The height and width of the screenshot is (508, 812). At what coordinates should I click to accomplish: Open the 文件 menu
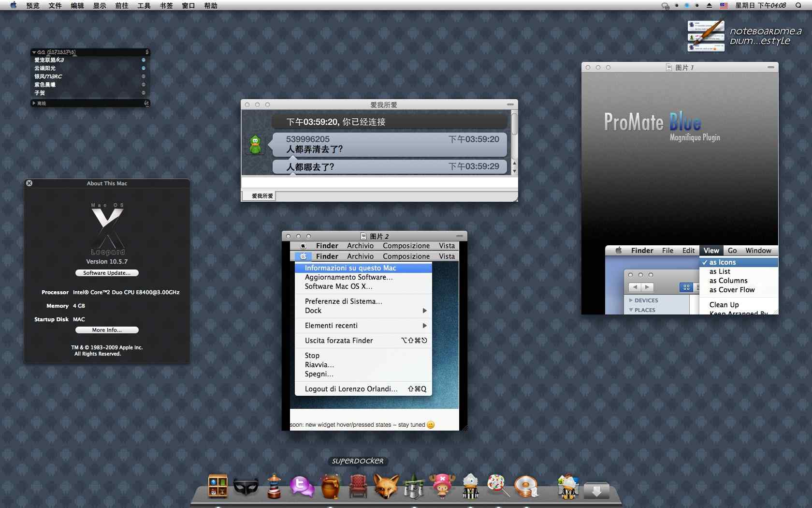tap(55, 5)
